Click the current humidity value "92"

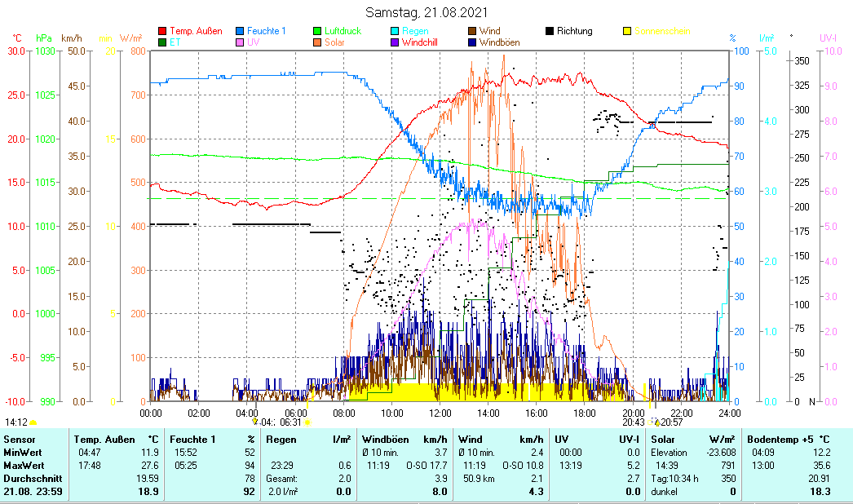[x=250, y=492]
